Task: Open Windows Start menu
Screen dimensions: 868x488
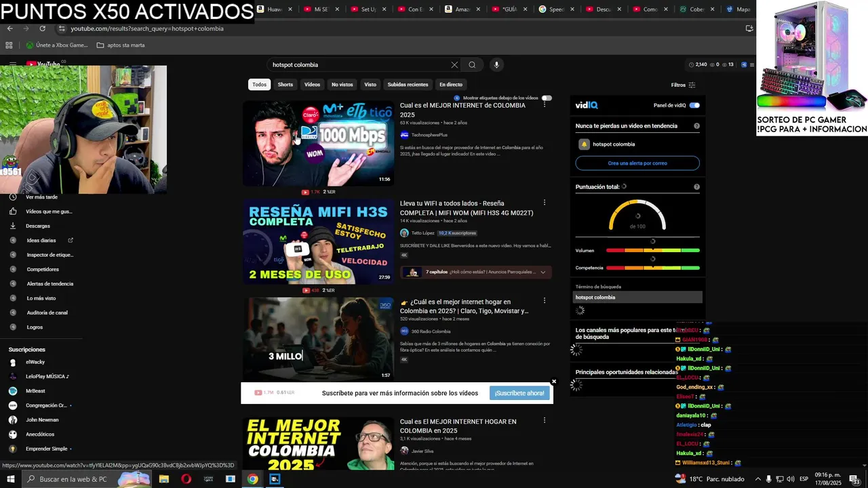Action: coord(11,479)
